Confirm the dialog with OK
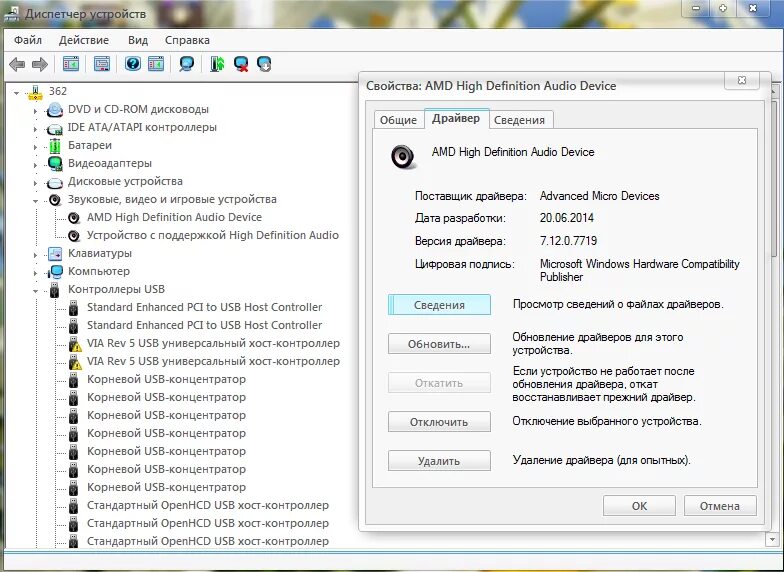Image resolution: width=784 pixels, height=572 pixels. pyautogui.click(x=639, y=506)
